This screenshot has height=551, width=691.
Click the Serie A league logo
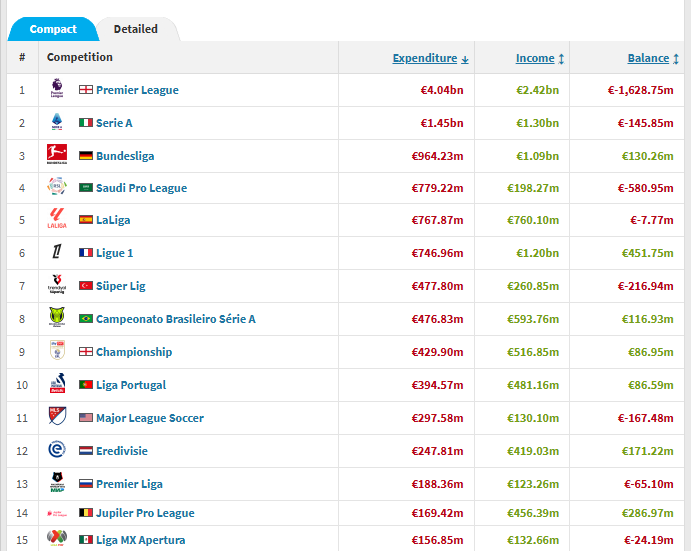pyautogui.click(x=57, y=122)
